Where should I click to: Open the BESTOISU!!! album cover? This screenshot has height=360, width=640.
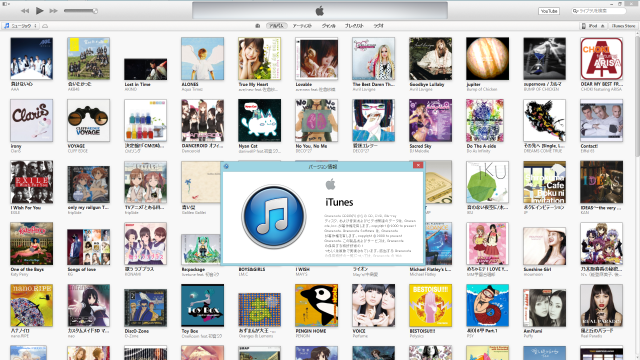click(431, 306)
